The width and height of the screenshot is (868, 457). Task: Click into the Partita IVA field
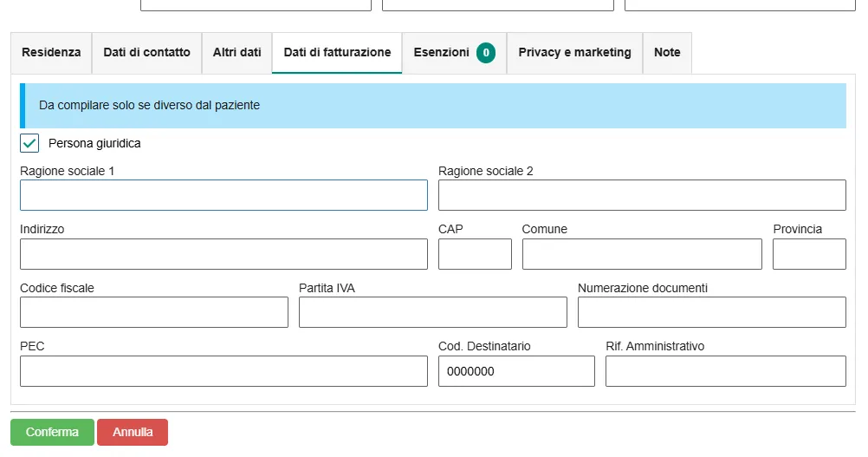(x=433, y=312)
